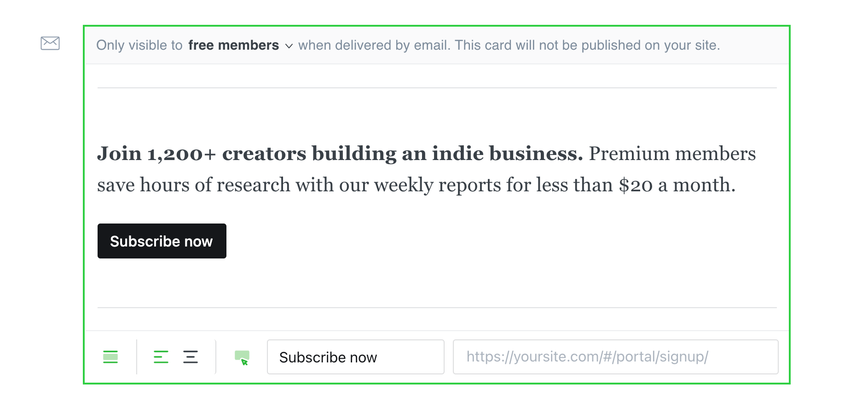Click the free members label
This screenshot has height=413, width=868.
[234, 45]
